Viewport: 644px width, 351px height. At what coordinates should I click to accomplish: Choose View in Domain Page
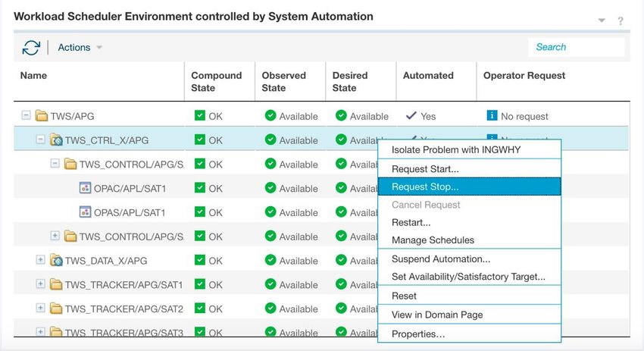469,315
